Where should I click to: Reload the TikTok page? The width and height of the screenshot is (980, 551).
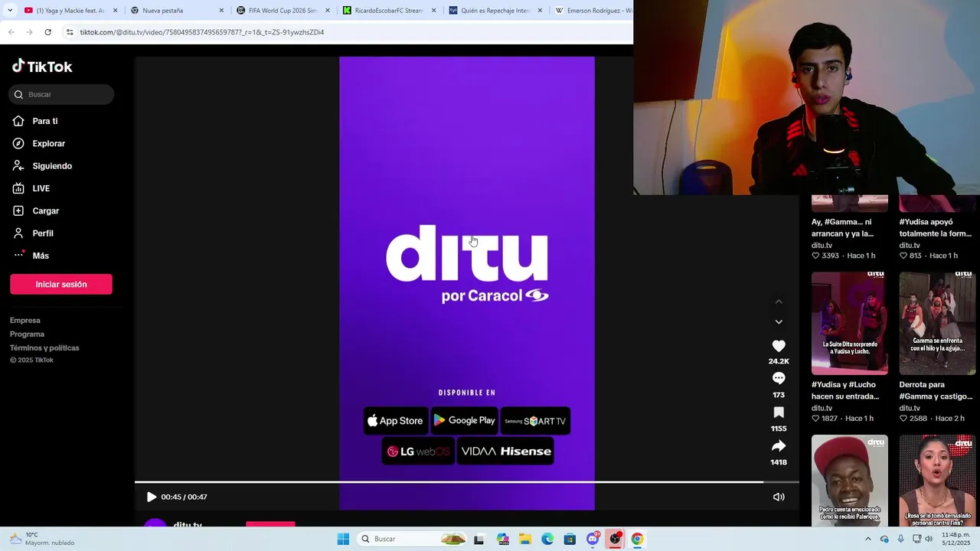47,32
